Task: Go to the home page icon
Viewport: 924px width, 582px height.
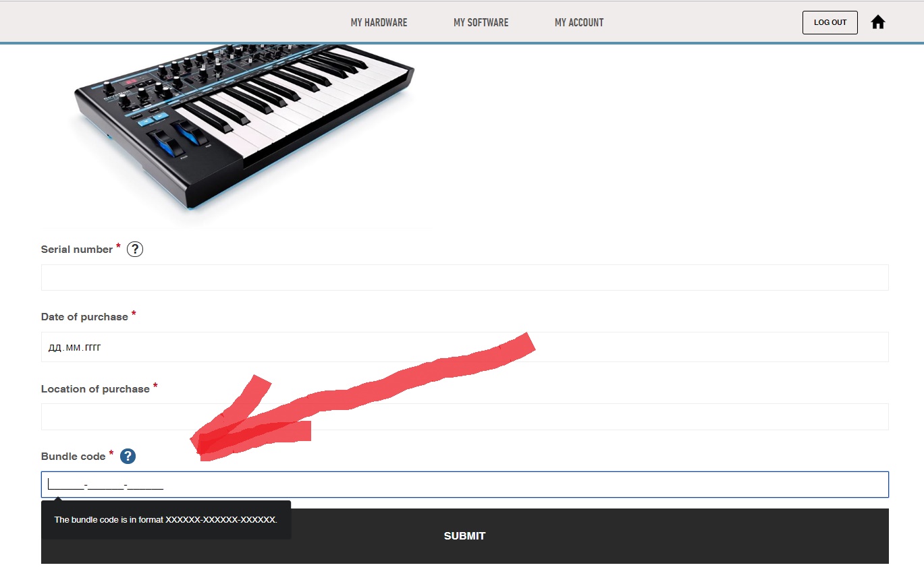Action: [877, 22]
